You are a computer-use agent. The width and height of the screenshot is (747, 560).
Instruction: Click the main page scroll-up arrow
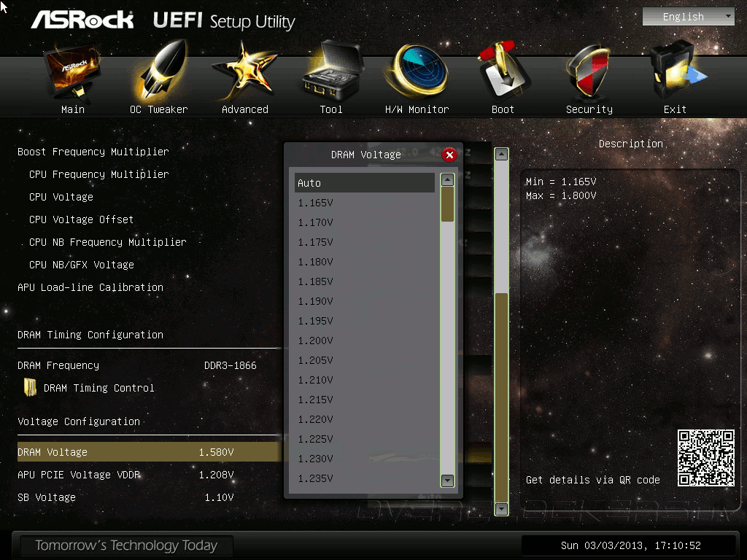(501, 154)
